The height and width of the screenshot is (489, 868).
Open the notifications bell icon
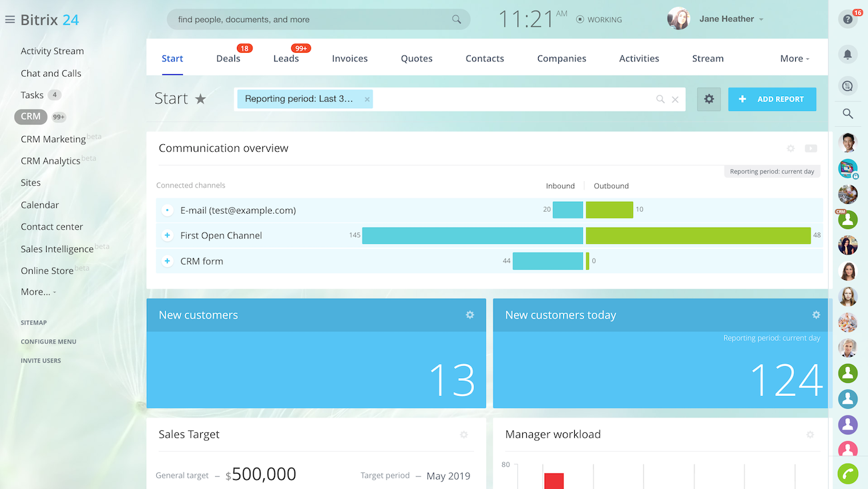(847, 55)
